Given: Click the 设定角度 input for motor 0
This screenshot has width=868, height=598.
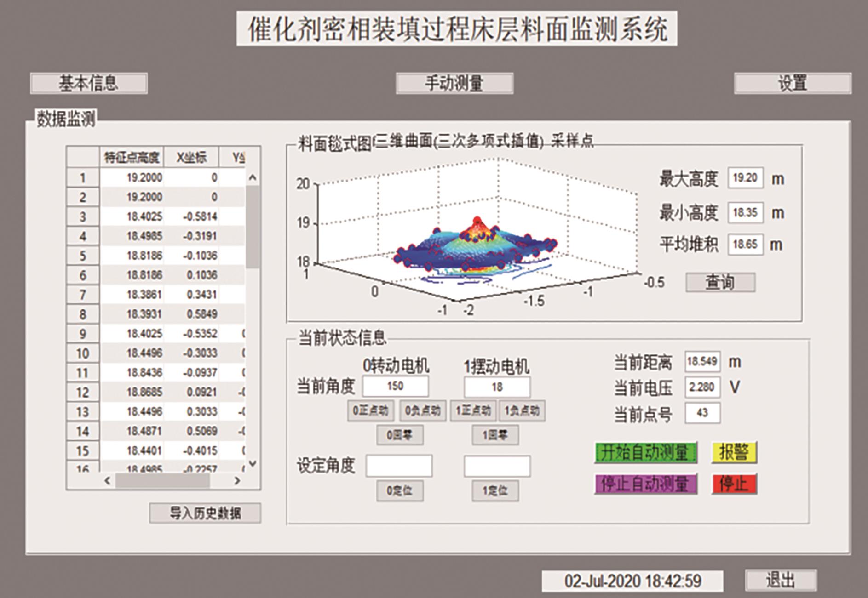Looking at the screenshot, I should pyautogui.click(x=399, y=466).
